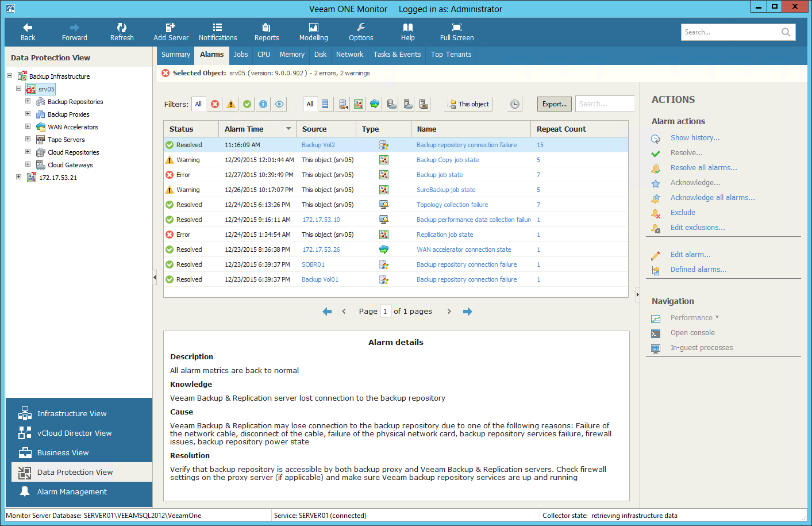This screenshot has height=526, width=812.
Task: Expand the Cloud Repositories node
Action: [x=28, y=152]
